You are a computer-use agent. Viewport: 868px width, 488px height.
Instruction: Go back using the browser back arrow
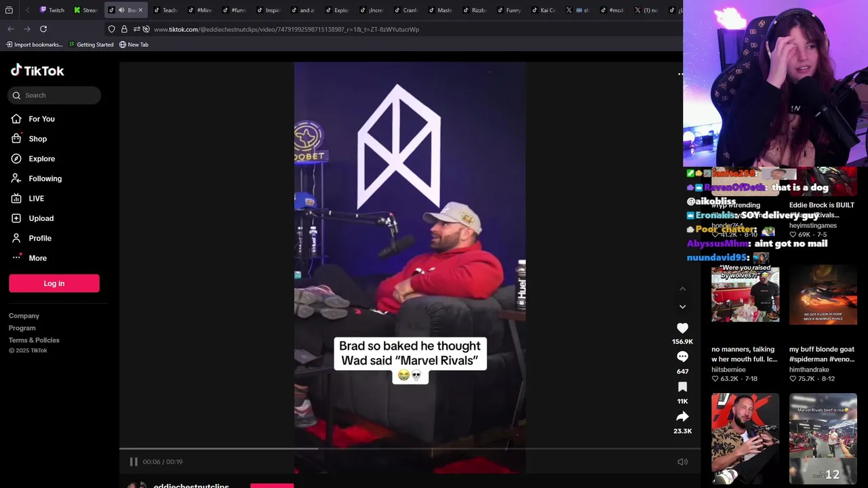(11, 29)
